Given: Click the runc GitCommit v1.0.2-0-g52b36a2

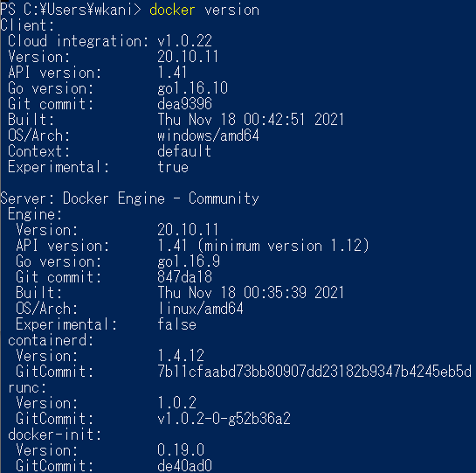Looking at the screenshot, I should click(x=224, y=419).
